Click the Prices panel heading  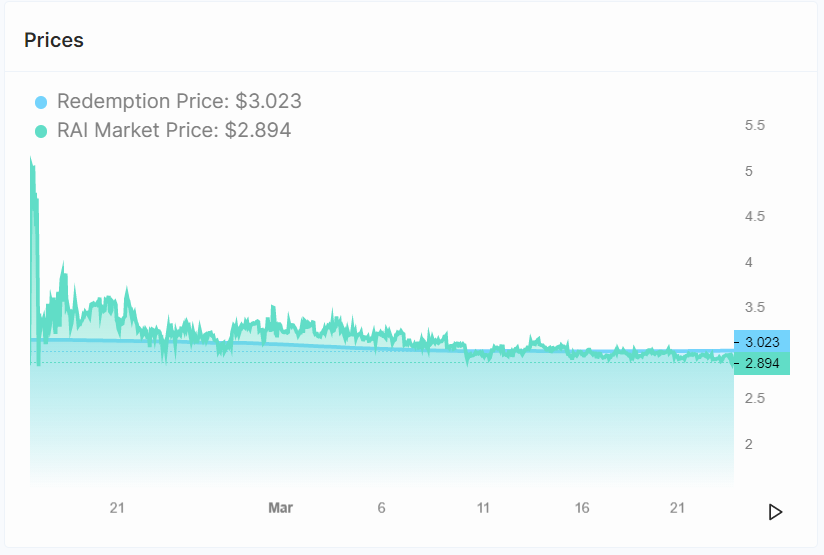point(54,40)
